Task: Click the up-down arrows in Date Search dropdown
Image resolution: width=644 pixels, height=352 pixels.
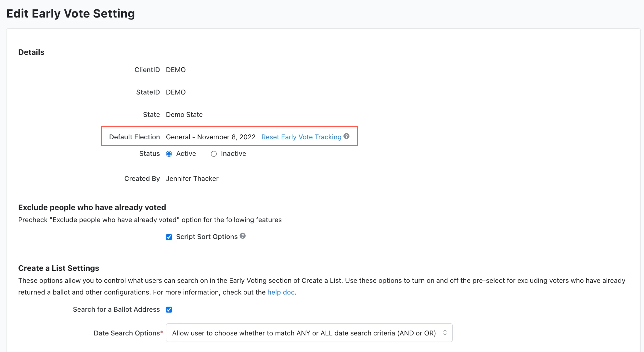Action: coord(445,333)
